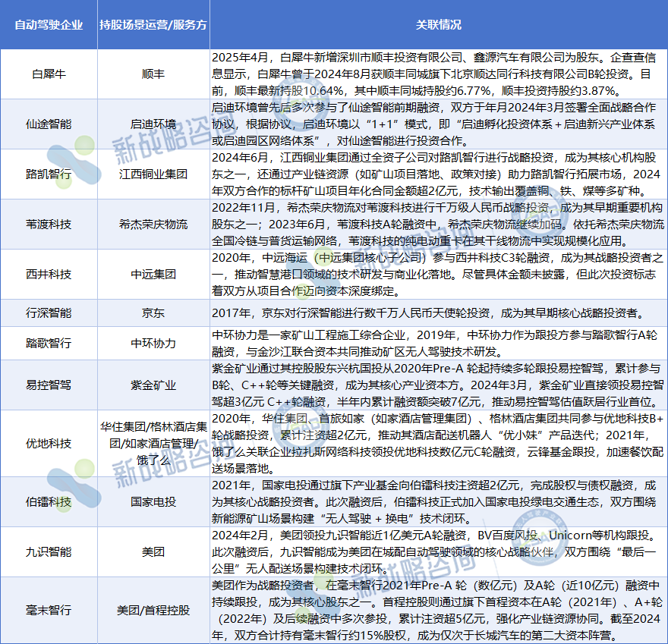
Task: Select the 国家电投 cell
Action: (x=153, y=501)
